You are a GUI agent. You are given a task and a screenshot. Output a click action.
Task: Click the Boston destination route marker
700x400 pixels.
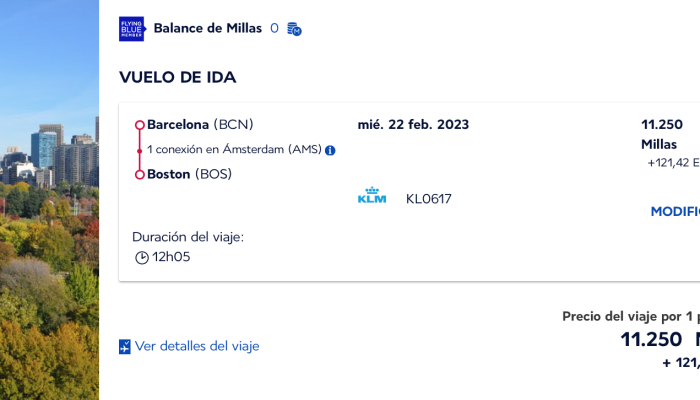click(140, 175)
